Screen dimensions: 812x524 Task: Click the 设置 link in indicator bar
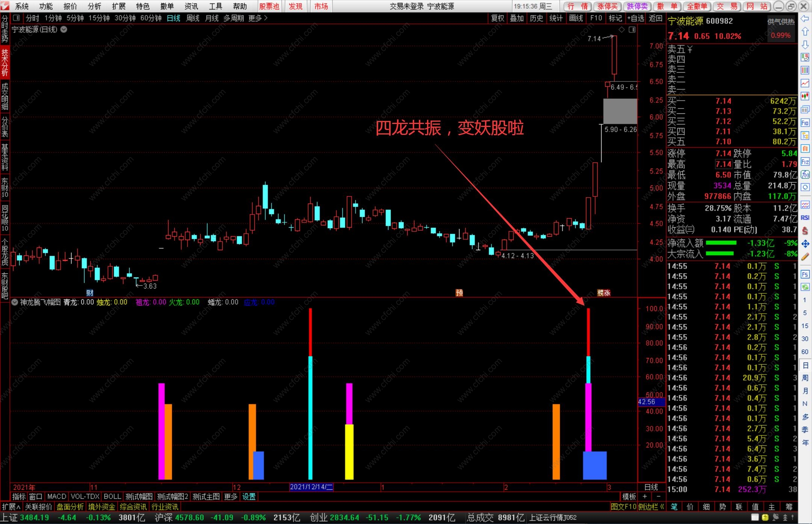[x=249, y=497]
